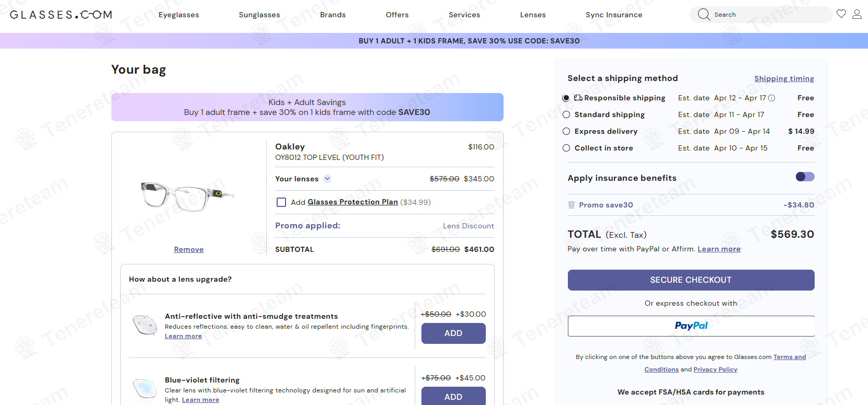Choose Express delivery radio button
The width and height of the screenshot is (868, 405).
coord(566,132)
